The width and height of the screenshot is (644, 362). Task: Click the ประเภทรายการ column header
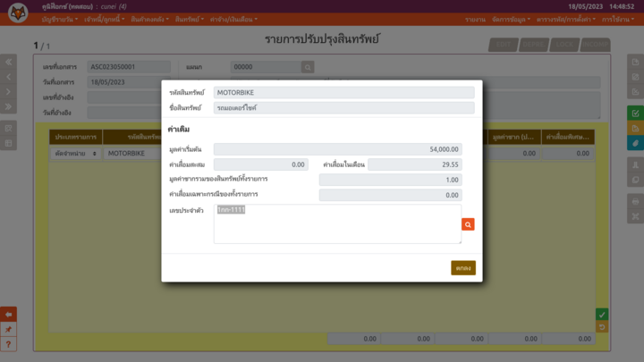75,137
